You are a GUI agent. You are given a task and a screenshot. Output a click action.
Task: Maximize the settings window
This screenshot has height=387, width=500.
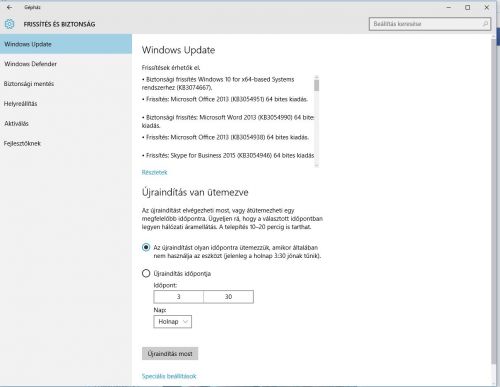click(x=468, y=7)
